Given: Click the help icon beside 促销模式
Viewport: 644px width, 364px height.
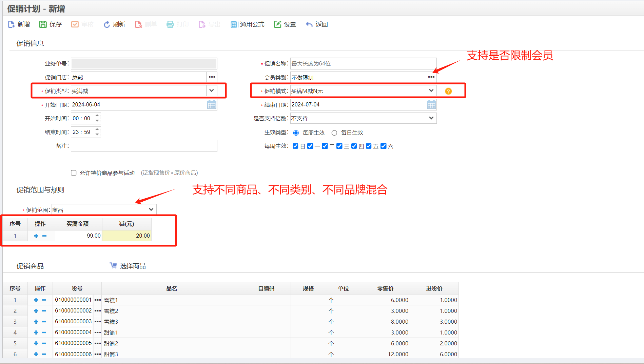Looking at the screenshot, I should click(448, 90).
